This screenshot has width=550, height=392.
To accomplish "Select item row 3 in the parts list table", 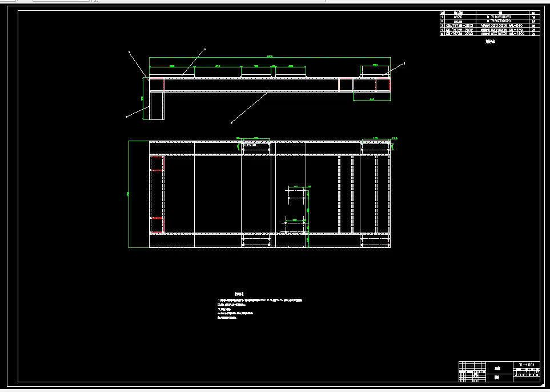I will click(489, 25).
